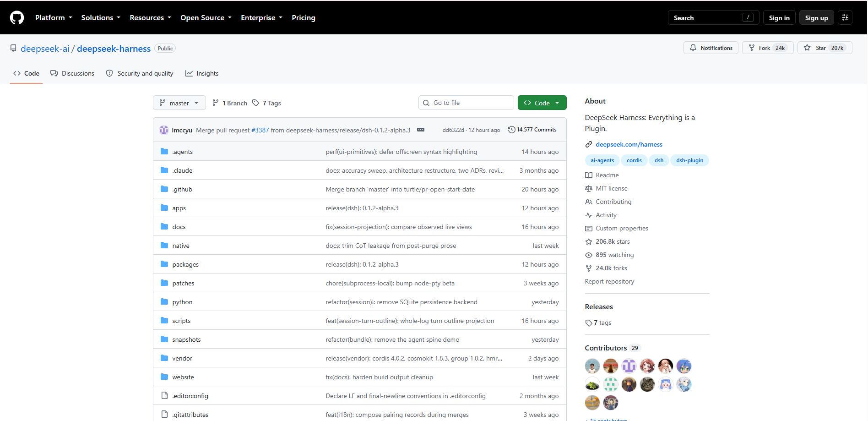
Task: Expand the Resources dropdown menu
Action: (150, 18)
